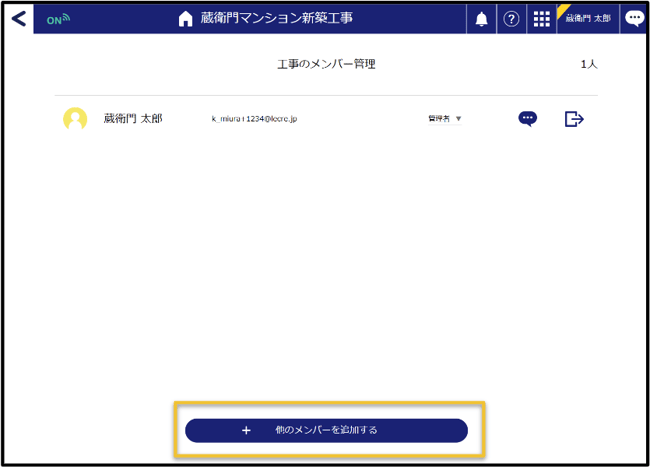Open chat via header speech bubble icon
650x467 pixels.
tap(634, 19)
